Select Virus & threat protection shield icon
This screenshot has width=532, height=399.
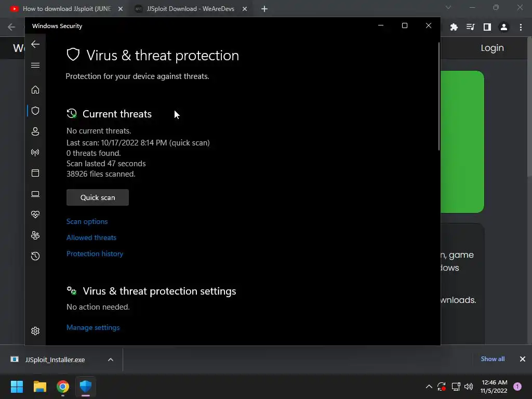click(x=35, y=111)
